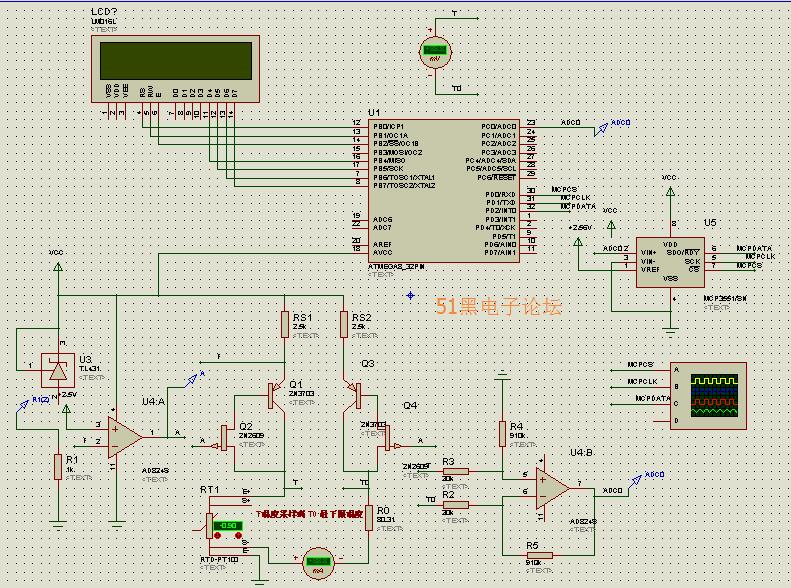Click the 'ATMEGA8_32PIN' part value text

[x=396, y=267]
